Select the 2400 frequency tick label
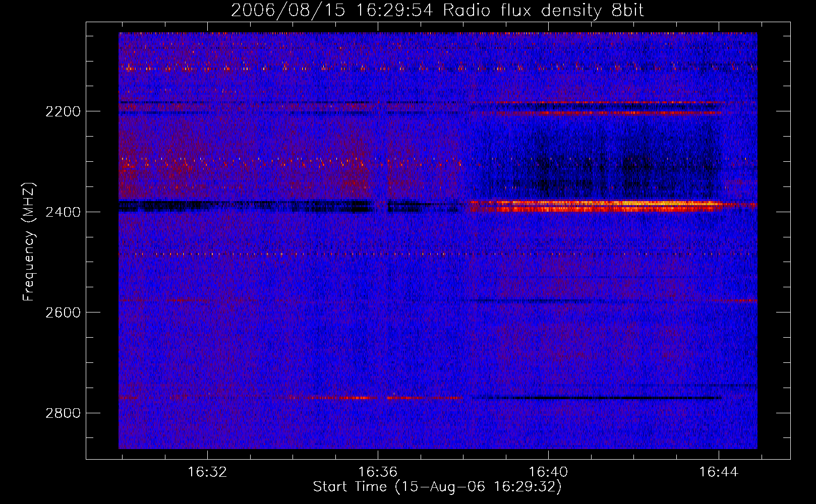The image size is (816, 504). [x=63, y=212]
